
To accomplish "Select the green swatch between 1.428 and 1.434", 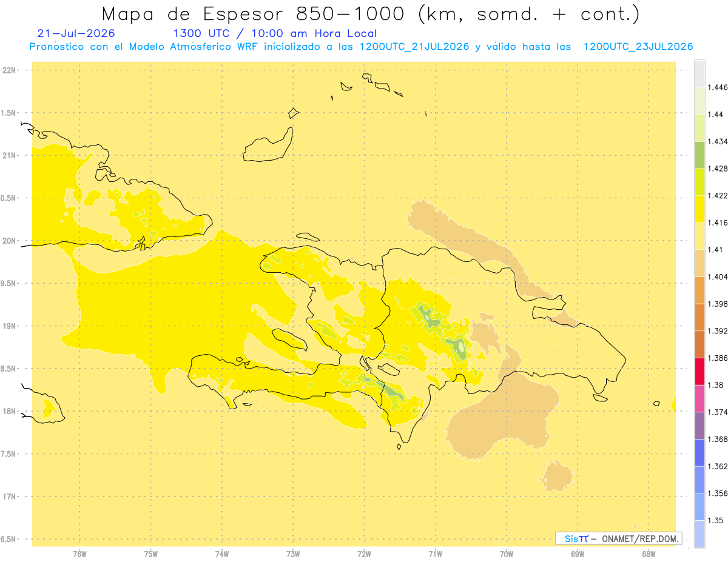I will [x=699, y=155].
